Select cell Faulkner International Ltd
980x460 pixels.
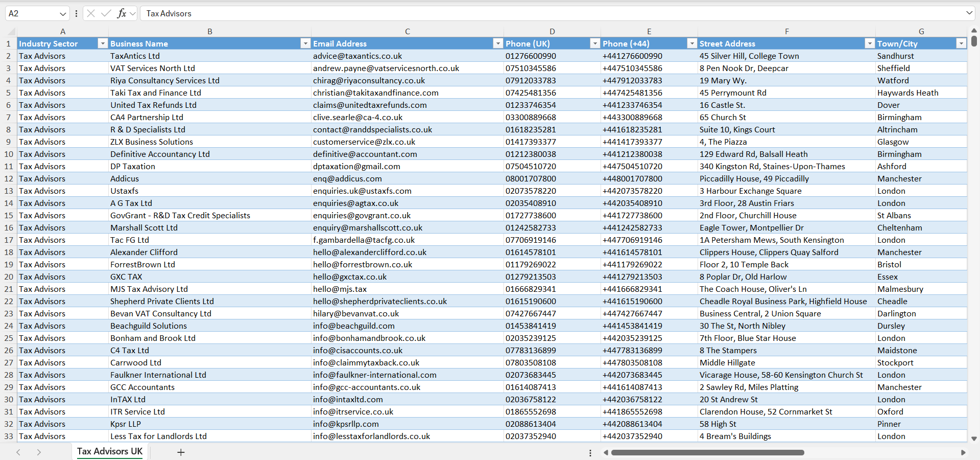click(x=210, y=375)
